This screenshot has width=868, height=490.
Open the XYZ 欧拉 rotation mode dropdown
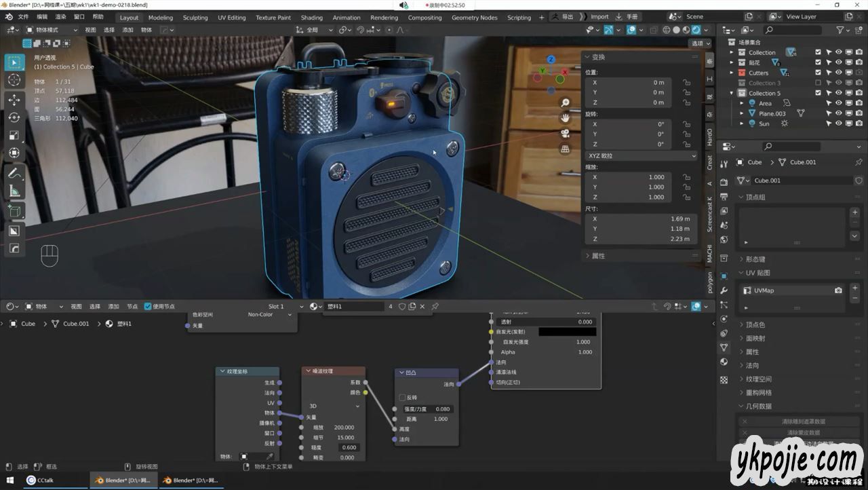point(642,155)
